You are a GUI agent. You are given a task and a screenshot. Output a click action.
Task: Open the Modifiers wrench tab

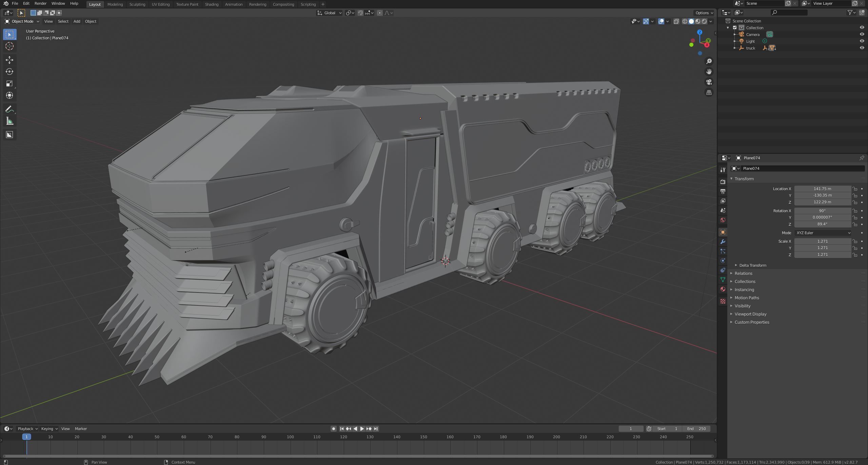click(x=723, y=242)
